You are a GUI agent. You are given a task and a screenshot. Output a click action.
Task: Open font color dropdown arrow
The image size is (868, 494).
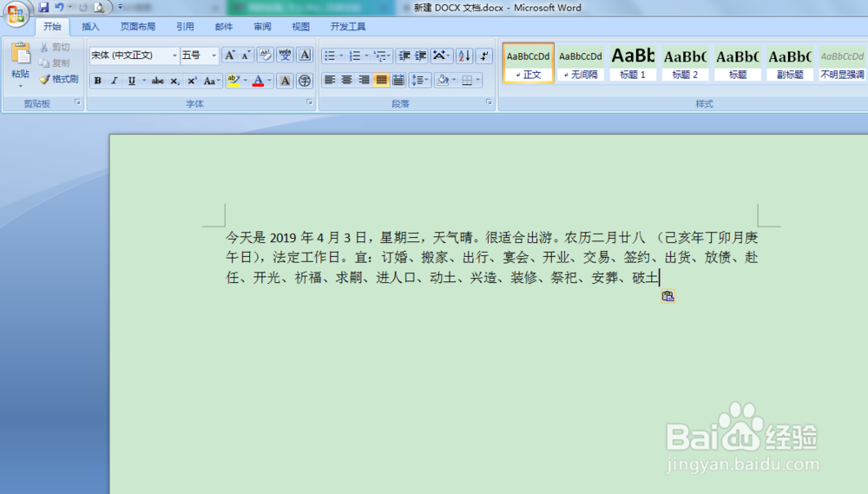tap(270, 81)
